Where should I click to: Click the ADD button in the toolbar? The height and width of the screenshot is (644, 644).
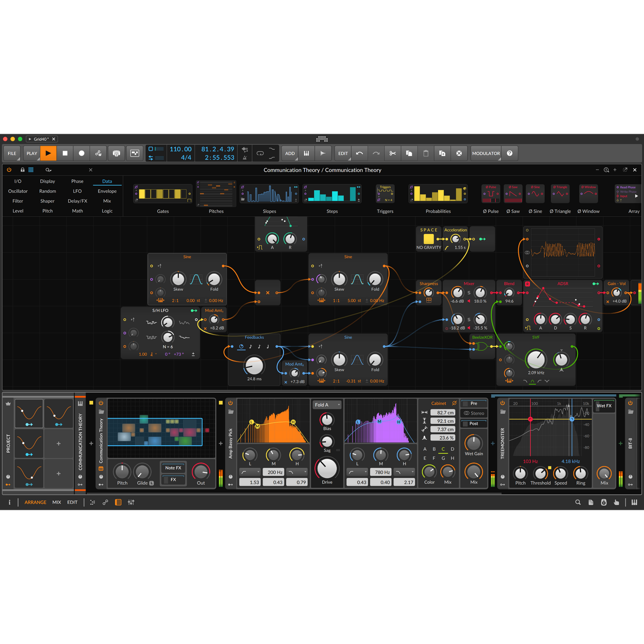pyautogui.click(x=290, y=153)
